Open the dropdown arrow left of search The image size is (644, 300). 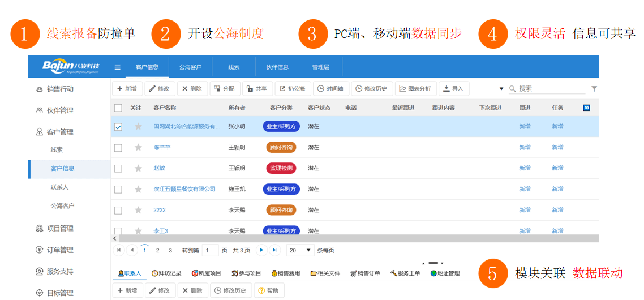[501, 89]
